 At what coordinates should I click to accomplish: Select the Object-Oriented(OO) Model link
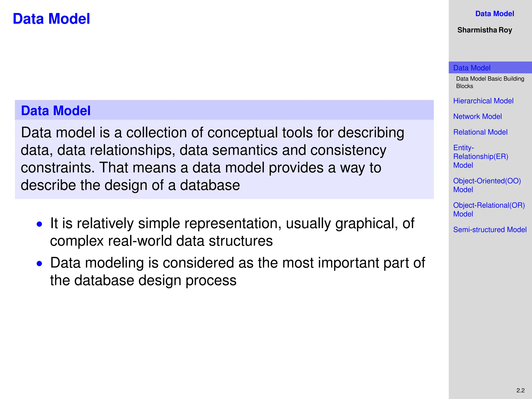[x=487, y=185]
